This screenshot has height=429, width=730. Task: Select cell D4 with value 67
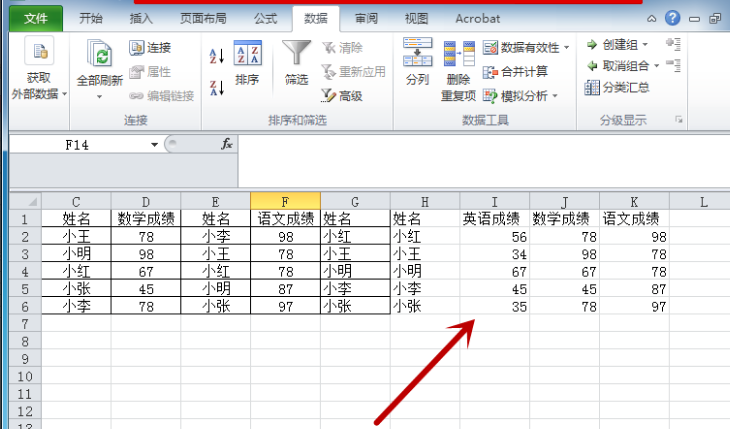(146, 271)
